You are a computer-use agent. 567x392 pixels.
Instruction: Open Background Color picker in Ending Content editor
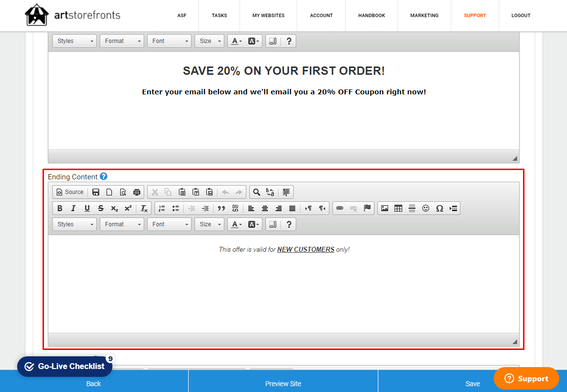pyautogui.click(x=254, y=224)
